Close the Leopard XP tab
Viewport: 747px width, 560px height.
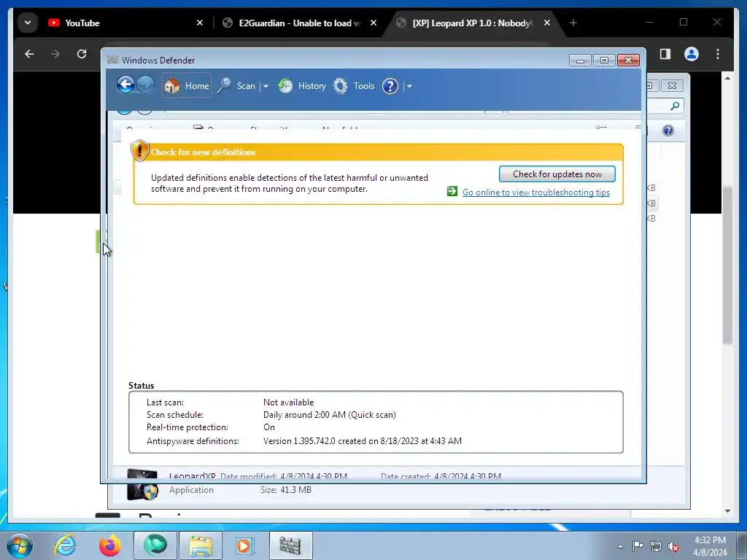[547, 23]
